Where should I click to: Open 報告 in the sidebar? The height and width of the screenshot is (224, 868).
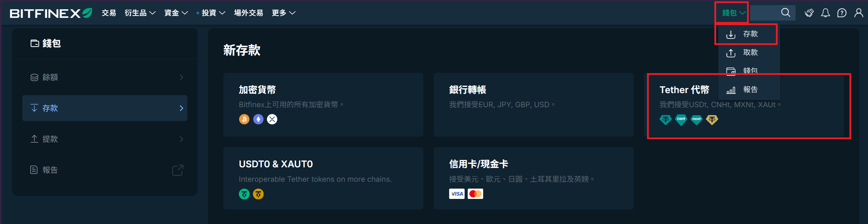pyautogui.click(x=105, y=170)
